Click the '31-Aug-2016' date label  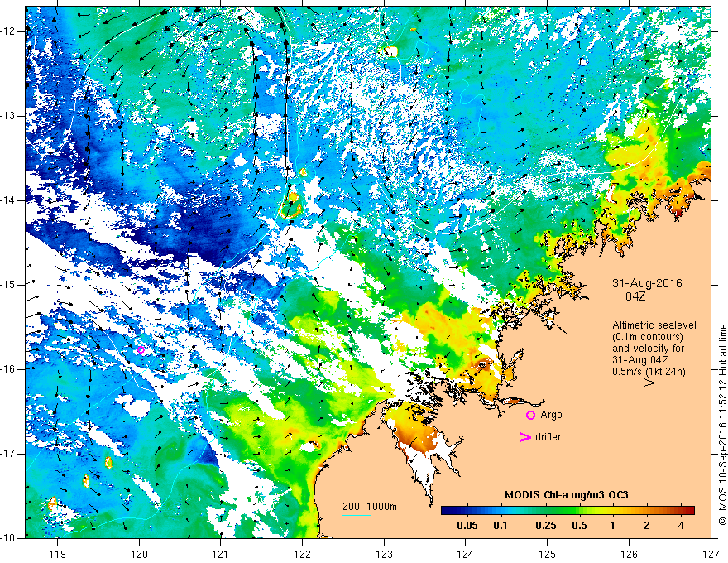click(647, 283)
